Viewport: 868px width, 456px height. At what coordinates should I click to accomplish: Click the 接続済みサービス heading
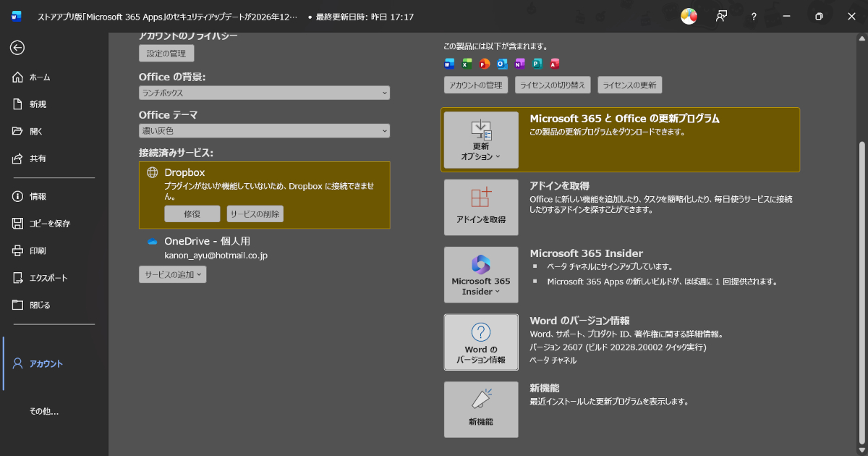pyautogui.click(x=176, y=153)
